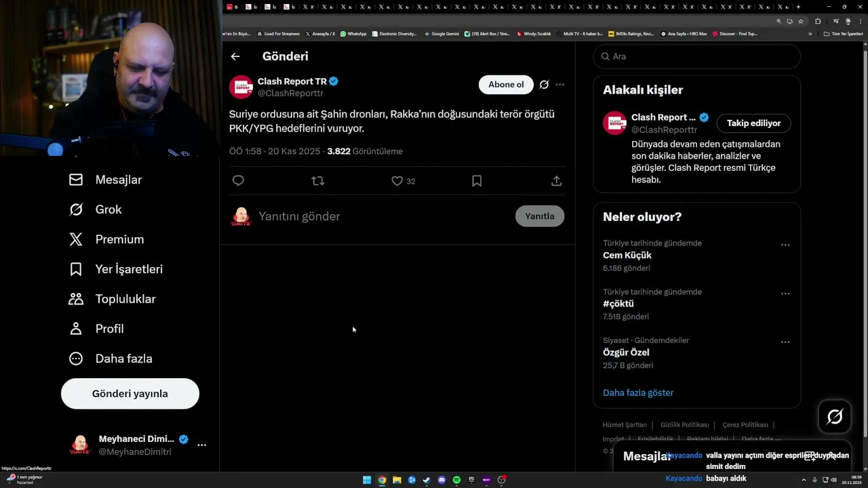Click the Abone ol button
The image size is (868, 488).
[506, 85]
